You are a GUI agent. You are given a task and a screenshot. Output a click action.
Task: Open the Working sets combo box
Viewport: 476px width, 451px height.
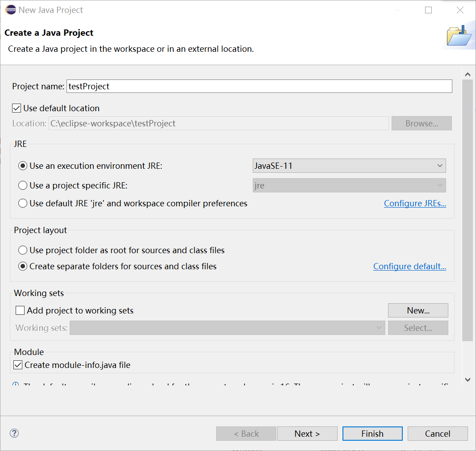point(227,328)
